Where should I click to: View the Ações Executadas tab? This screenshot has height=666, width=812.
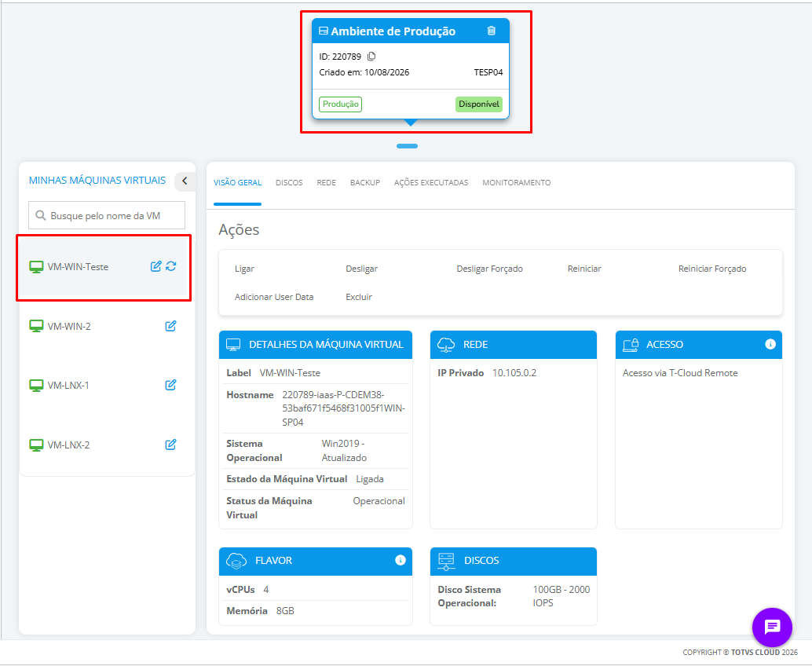point(431,183)
